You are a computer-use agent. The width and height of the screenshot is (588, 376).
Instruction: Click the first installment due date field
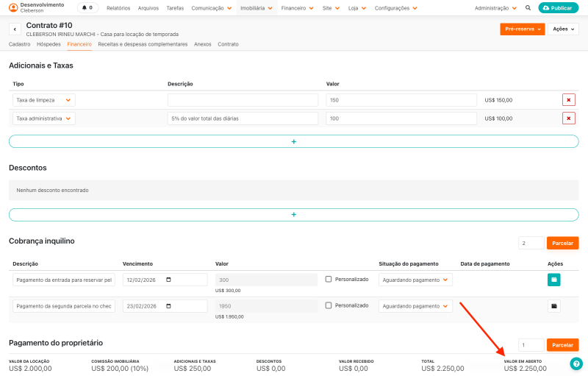click(x=165, y=280)
